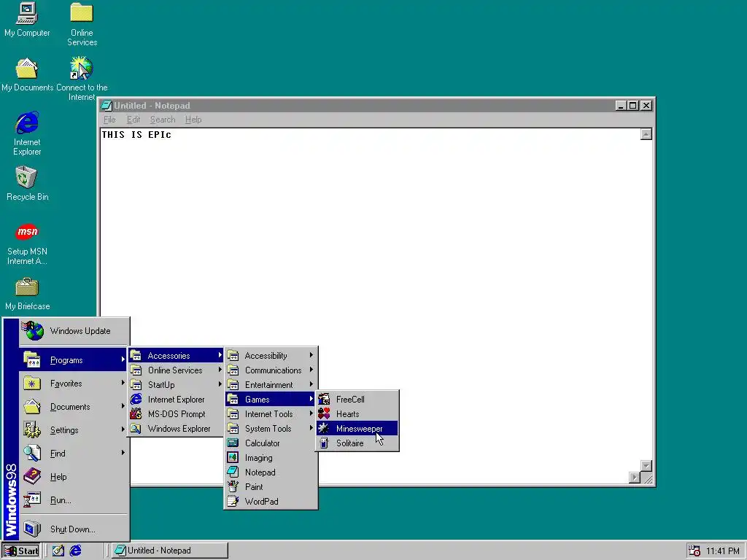The height and width of the screenshot is (560, 747).
Task: Open WordPad from the Accessories menu
Action: click(271, 502)
